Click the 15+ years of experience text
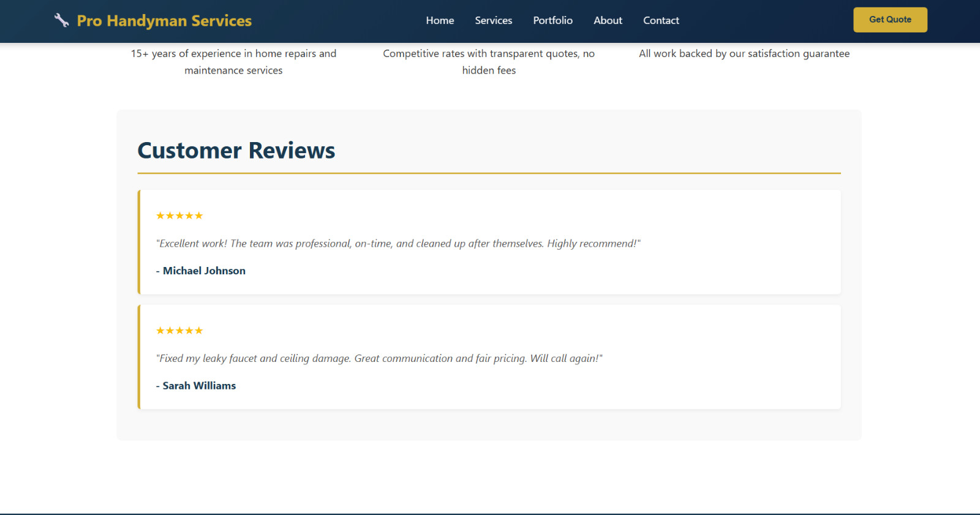 coord(233,62)
